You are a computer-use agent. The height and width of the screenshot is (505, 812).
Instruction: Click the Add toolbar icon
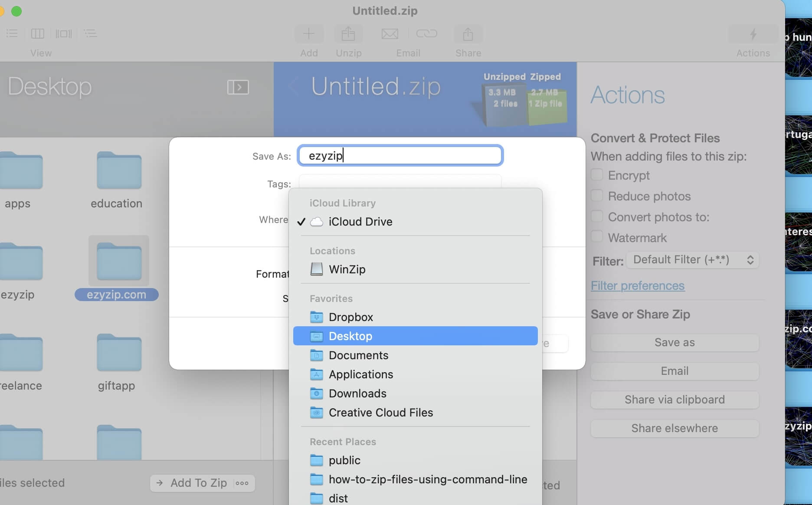pyautogui.click(x=308, y=33)
